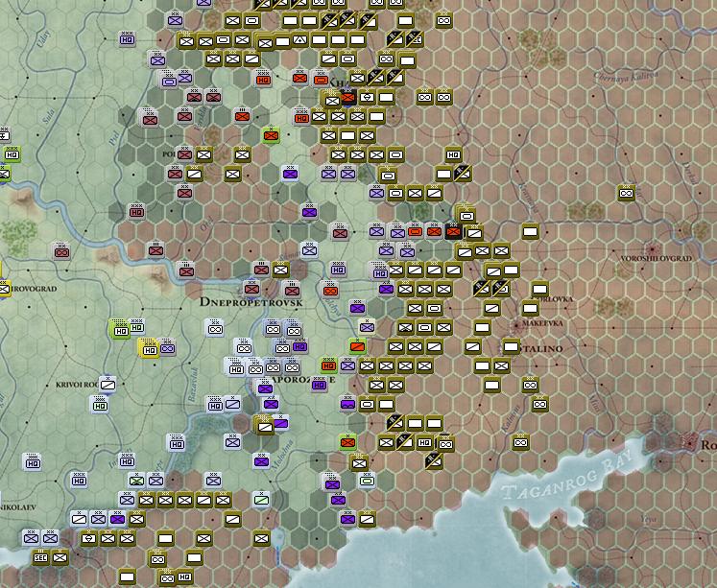Click the Voroshilovgrad city label

click(657, 259)
